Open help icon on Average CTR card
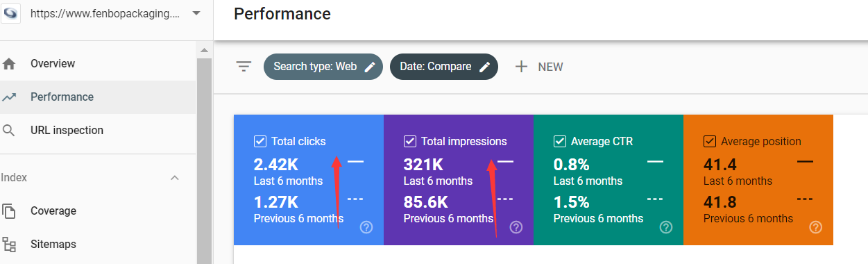This screenshot has width=868, height=264. click(666, 227)
